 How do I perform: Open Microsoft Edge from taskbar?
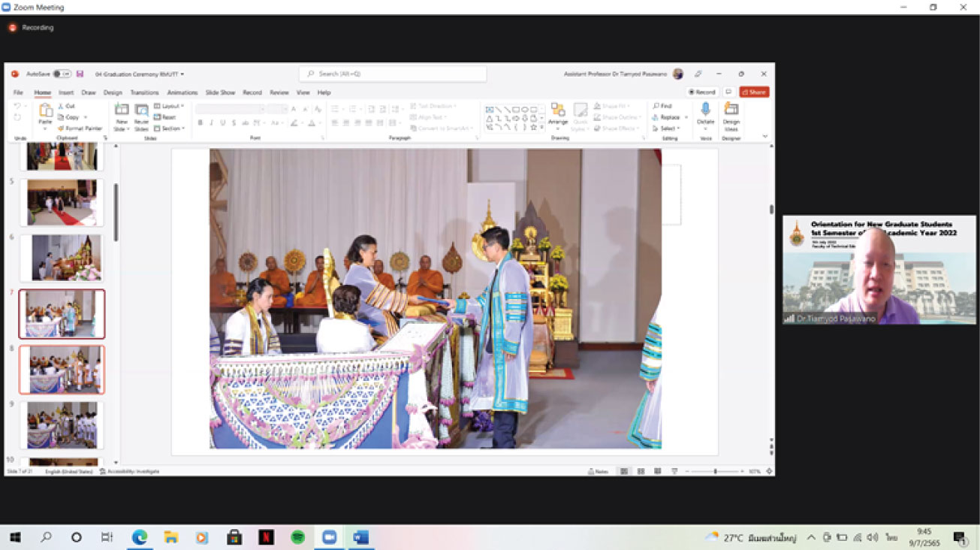point(140,537)
